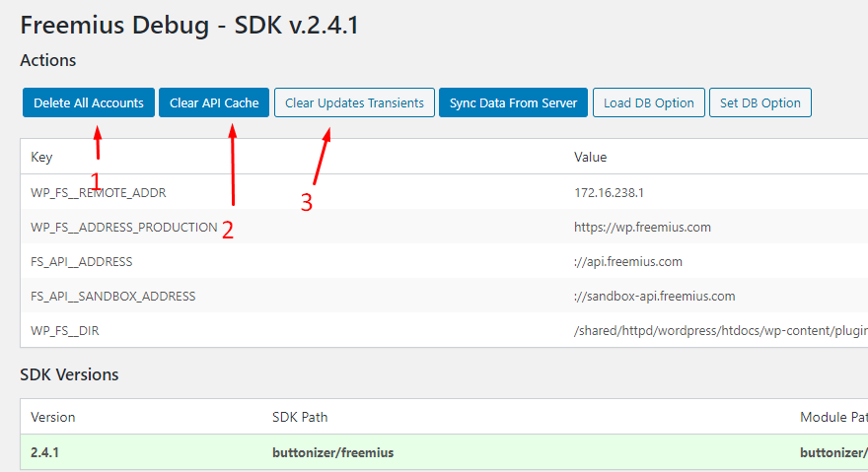868x472 pixels.
Task: Click the Set DB Option button
Action: [760, 102]
